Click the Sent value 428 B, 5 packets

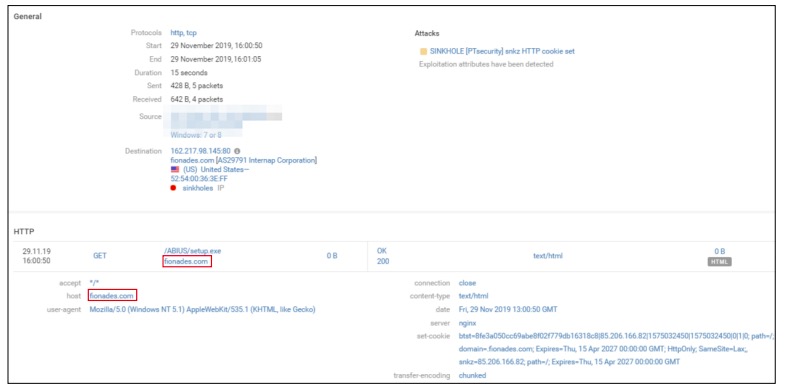197,86
